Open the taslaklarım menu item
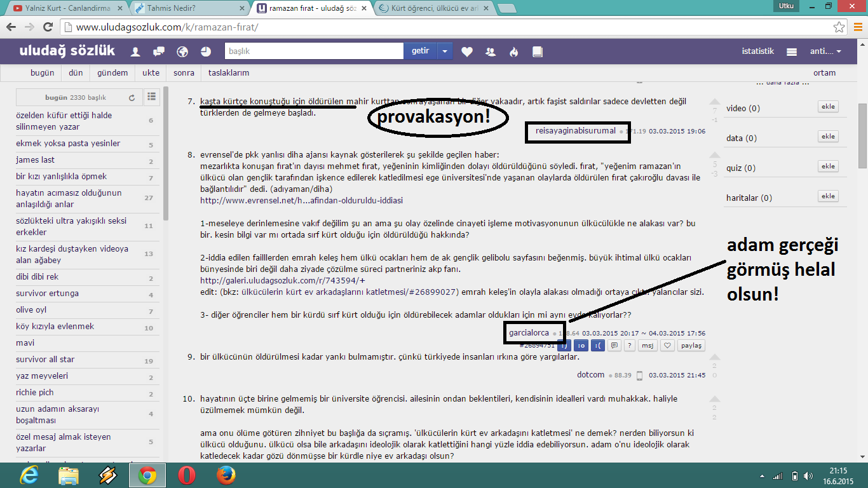This screenshot has width=868, height=488. tap(229, 73)
